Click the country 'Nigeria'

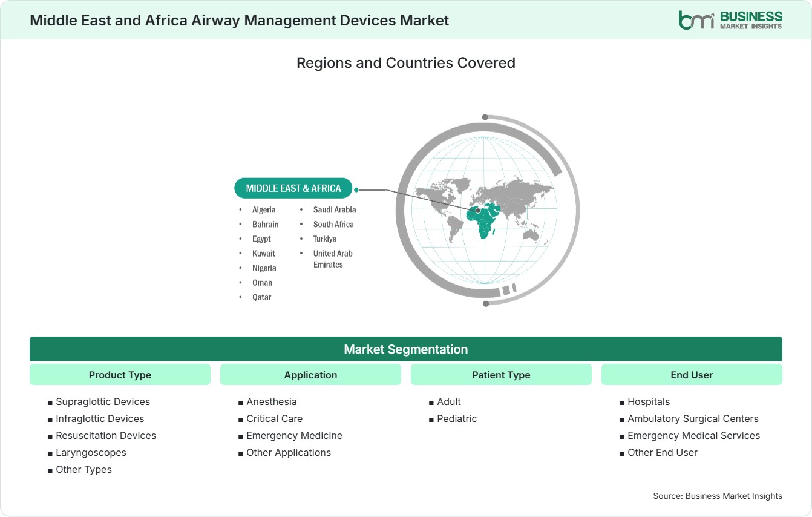[264, 268]
